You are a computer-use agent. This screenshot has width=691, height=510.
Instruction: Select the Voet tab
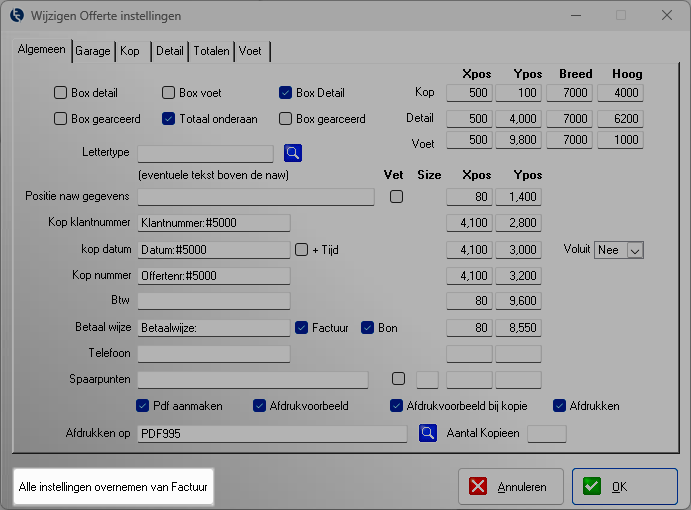251,51
